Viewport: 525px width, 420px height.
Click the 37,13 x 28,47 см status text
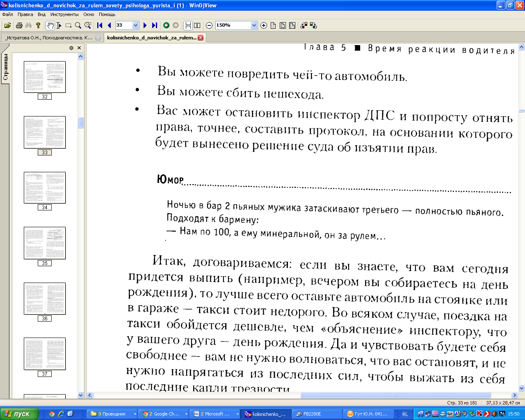[x=503, y=403]
